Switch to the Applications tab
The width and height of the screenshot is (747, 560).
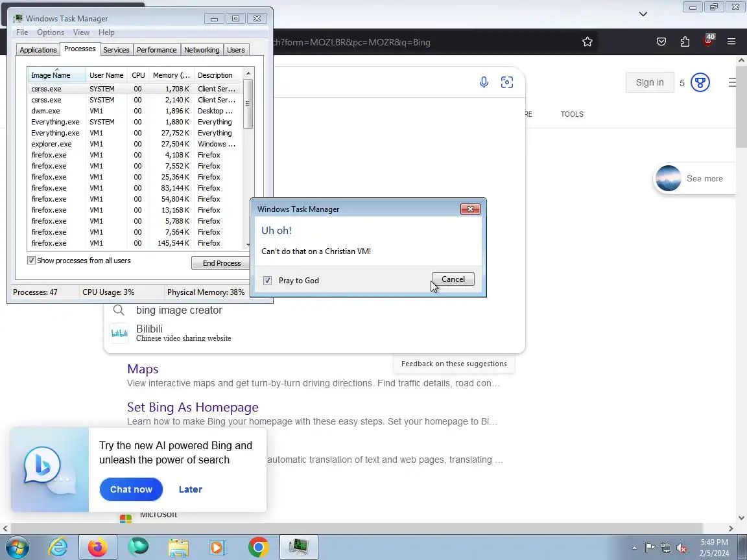(38, 50)
